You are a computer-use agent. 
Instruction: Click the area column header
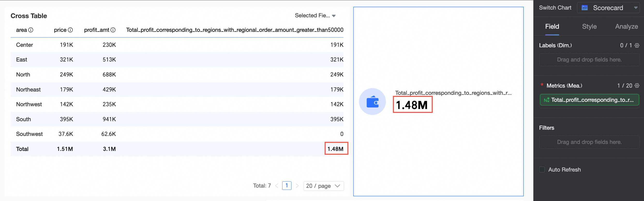coord(21,30)
